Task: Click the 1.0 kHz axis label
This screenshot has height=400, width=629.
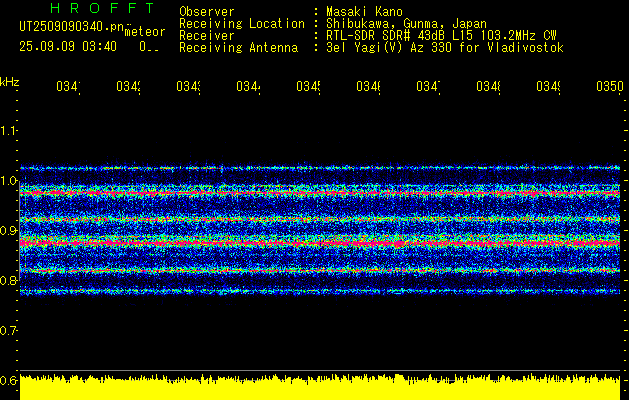Action: 8,181
